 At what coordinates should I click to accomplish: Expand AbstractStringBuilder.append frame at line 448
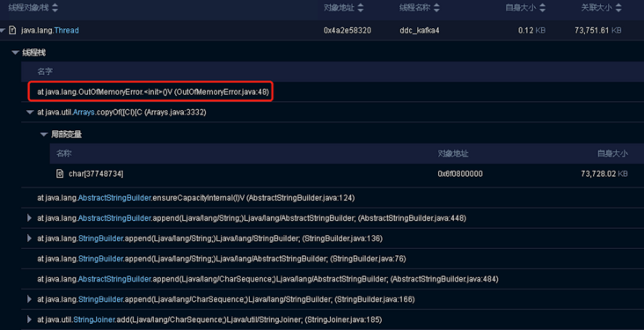point(29,218)
